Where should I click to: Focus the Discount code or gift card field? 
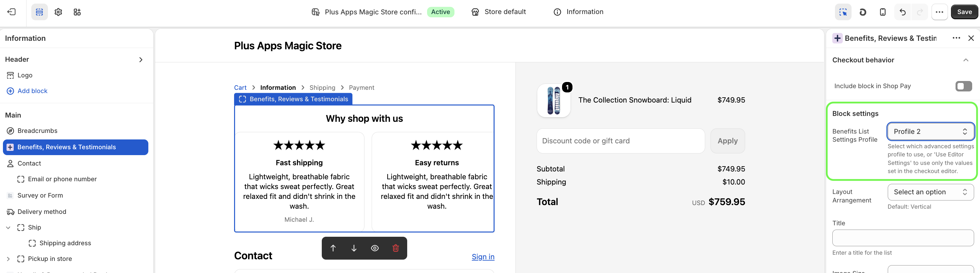[620, 141]
